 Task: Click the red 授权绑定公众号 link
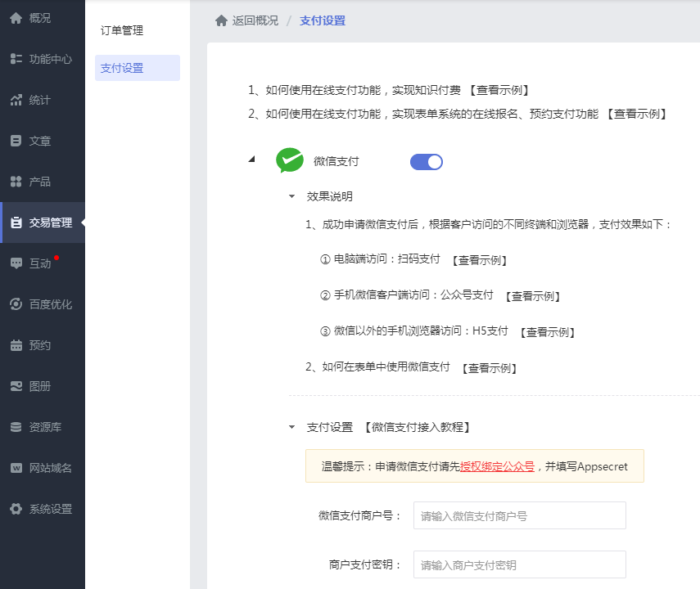click(497, 467)
